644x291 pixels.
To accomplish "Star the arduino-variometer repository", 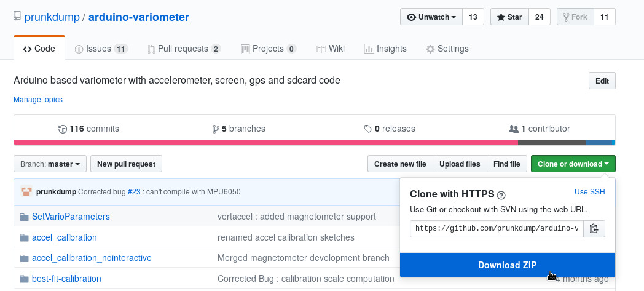I will 509,17.
